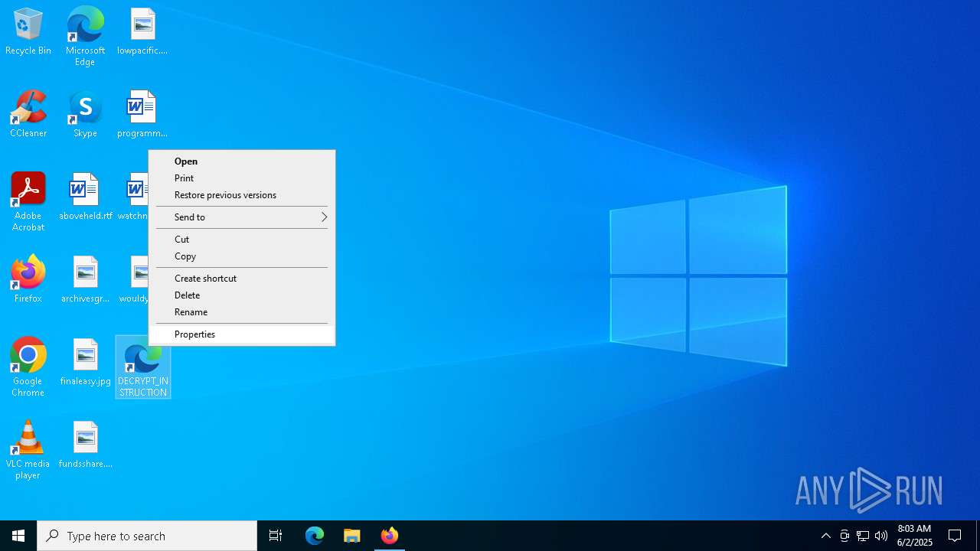Open the clock showing 8:03 AM
The image size is (980, 551).
pos(914,536)
